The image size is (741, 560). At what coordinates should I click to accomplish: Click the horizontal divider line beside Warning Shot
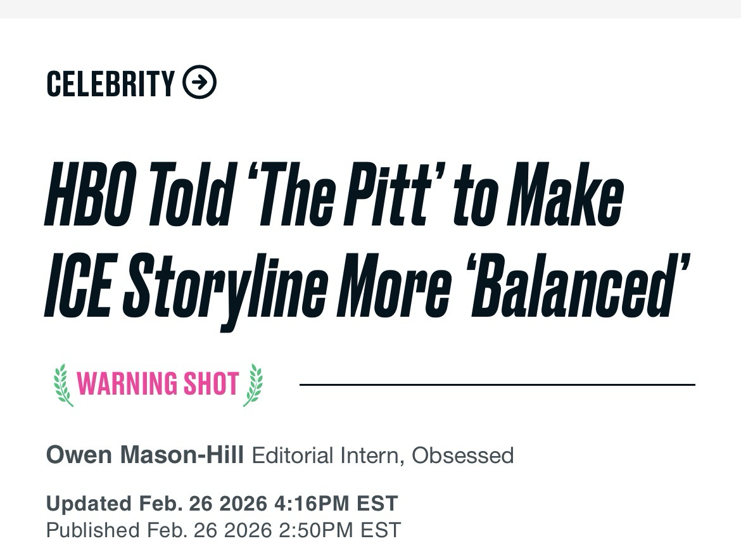point(497,385)
